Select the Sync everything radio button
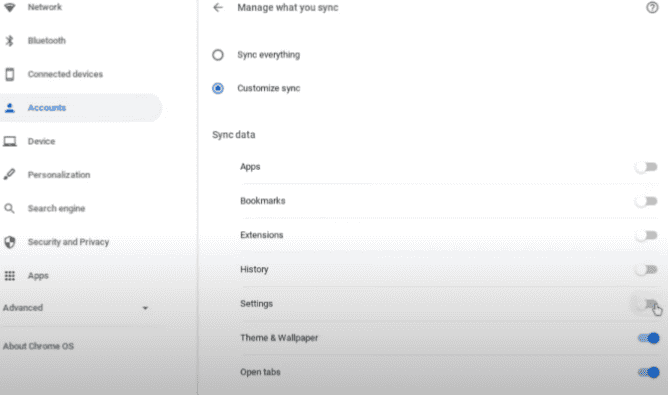This screenshot has width=668, height=395. [x=218, y=55]
